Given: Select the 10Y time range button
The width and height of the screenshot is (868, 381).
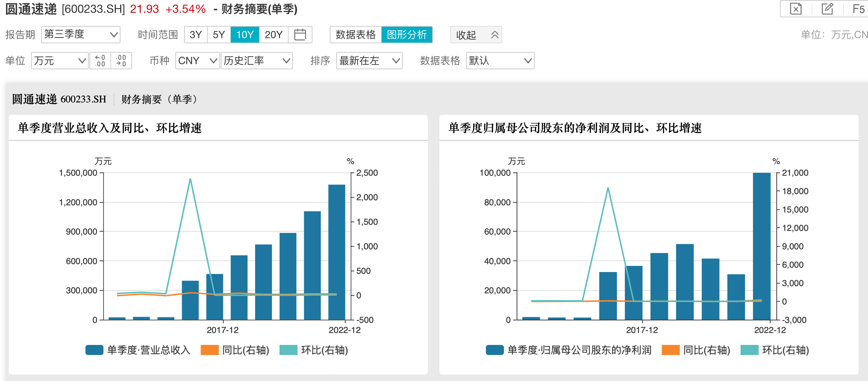Looking at the screenshot, I should coord(245,35).
